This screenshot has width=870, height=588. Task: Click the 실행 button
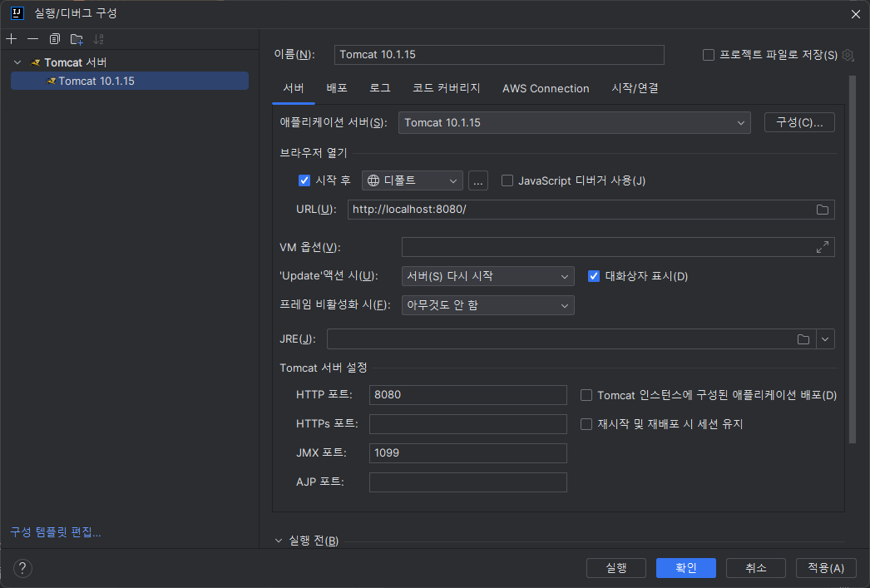click(x=615, y=568)
